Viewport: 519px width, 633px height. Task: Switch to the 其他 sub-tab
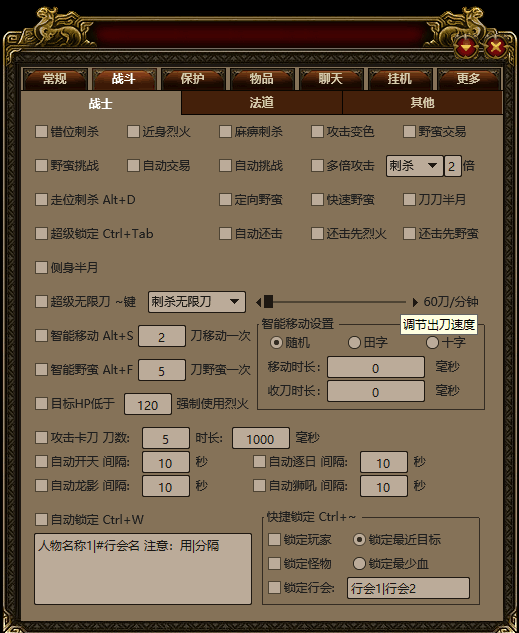click(x=422, y=103)
